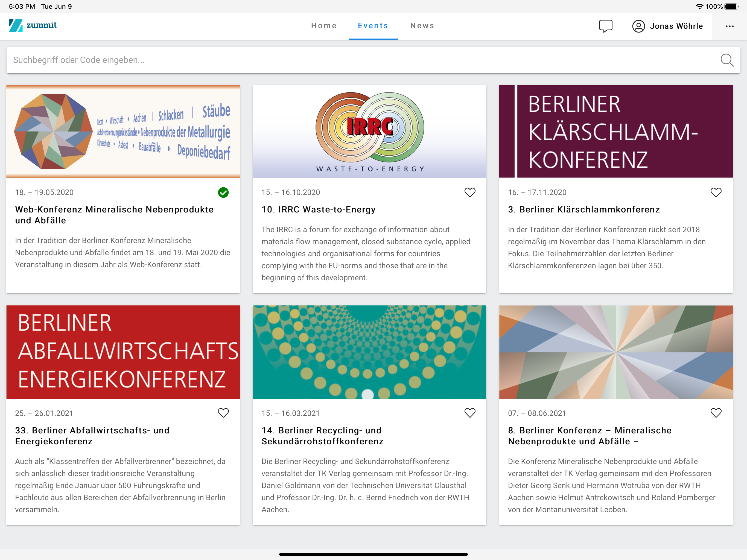
Task: Click the zummit brand name text
Action: [x=42, y=25]
